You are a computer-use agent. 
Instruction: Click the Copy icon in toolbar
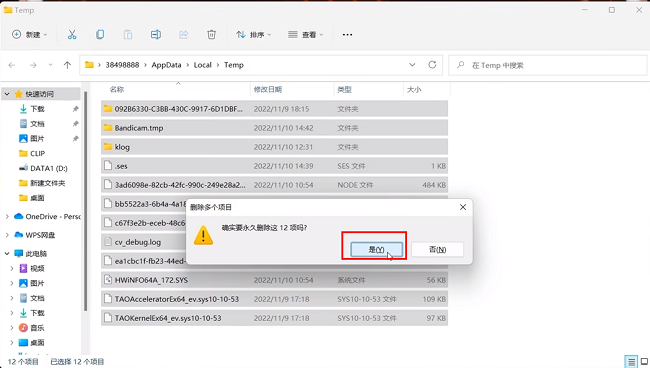point(100,35)
